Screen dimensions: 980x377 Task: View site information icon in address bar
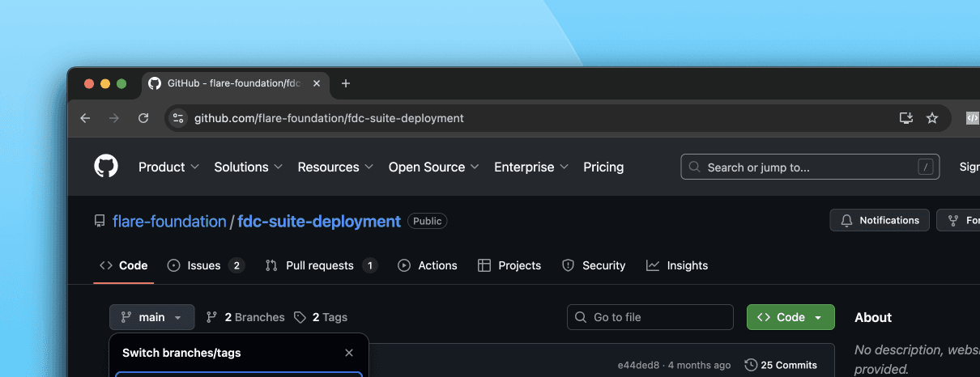coord(178,118)
